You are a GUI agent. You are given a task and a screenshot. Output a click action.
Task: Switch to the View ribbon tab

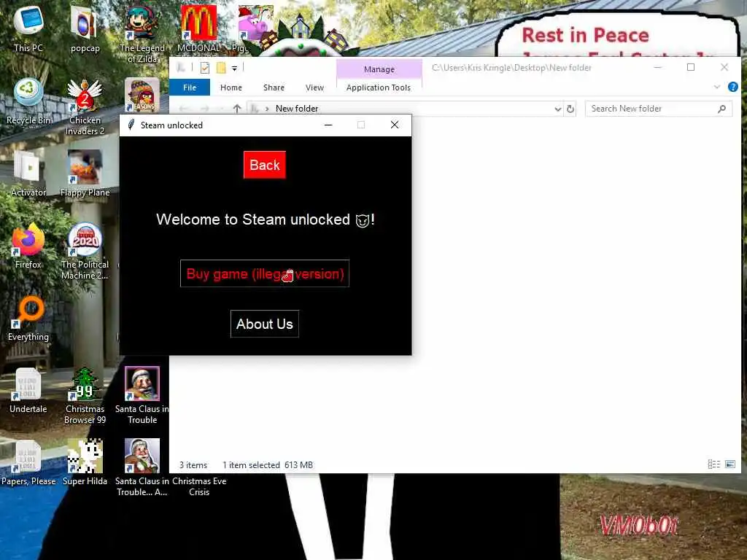pyautogui.click(x=314, y=87)
